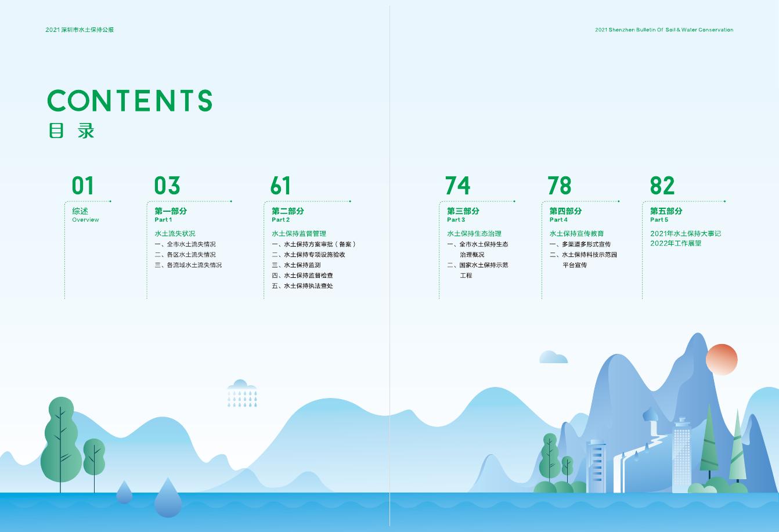The height and width of the screenshot is (532, 779).
Task: Select 二、国家水土保持示范 line
Action: [478, 265]
